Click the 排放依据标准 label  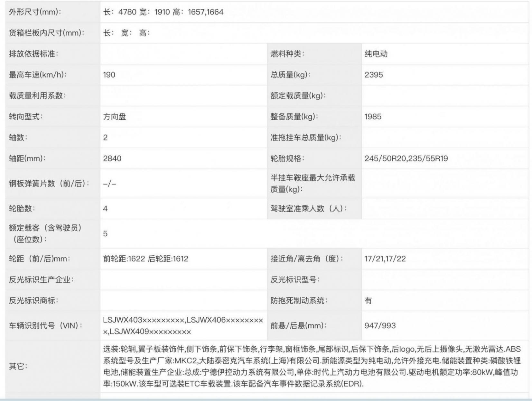[34, 54]
